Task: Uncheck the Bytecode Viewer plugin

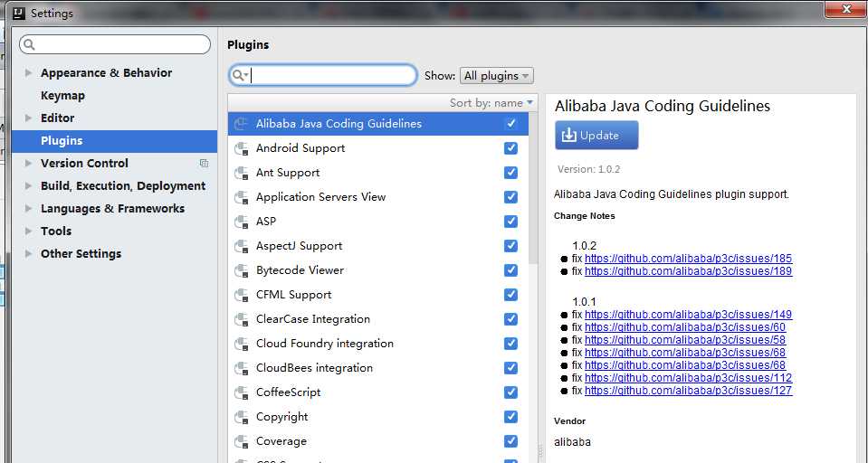Action: 510,270
